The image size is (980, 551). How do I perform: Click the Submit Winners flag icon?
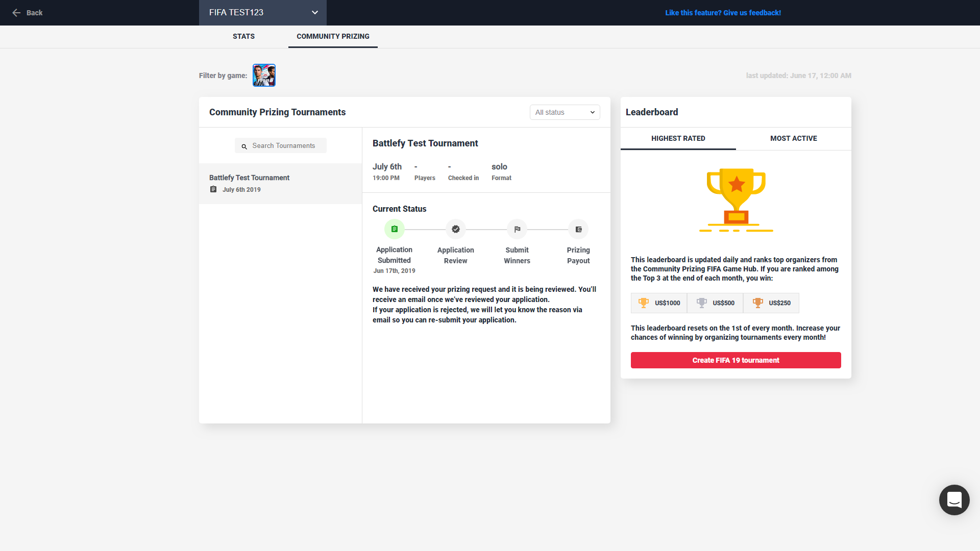pyautogui.click(x=517, y=230)
